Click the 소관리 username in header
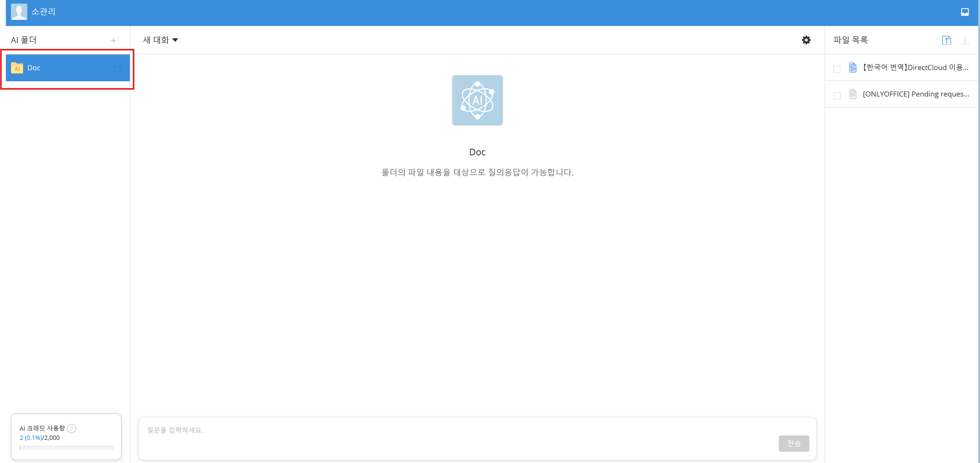 pyautogui.click(x=43, y=11)
